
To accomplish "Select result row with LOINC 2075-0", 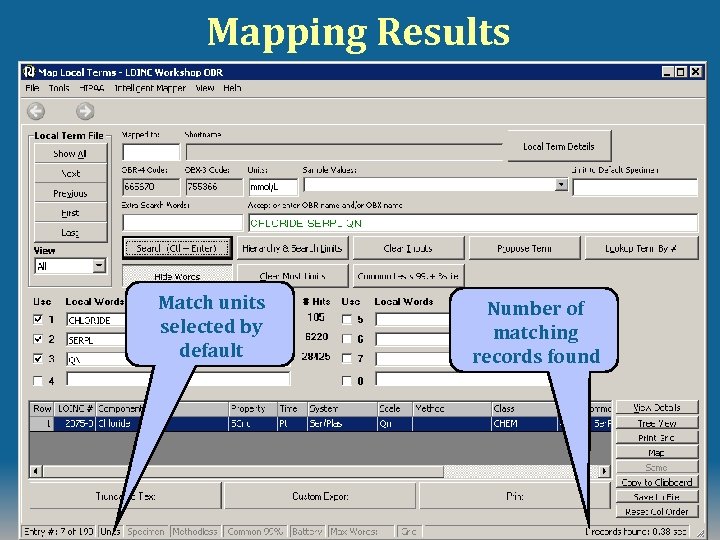I will pyautogui.click(x=320, y=423).
